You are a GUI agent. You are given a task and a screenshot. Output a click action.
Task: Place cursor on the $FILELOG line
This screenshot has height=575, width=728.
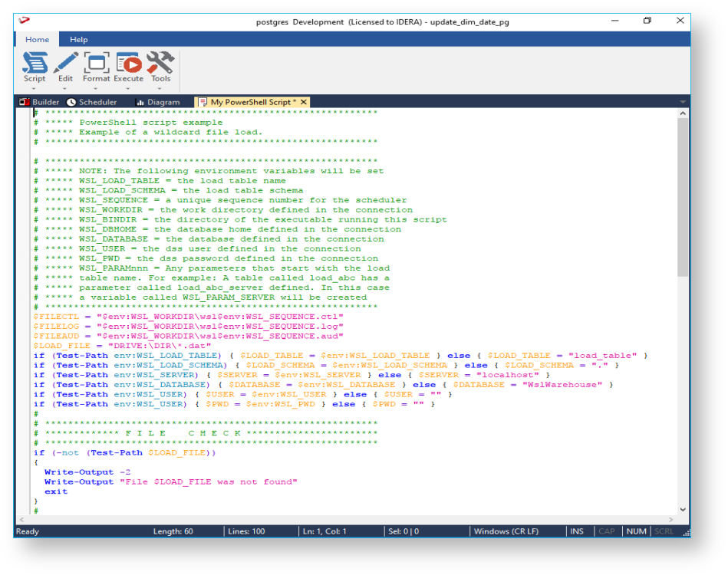[x=188, y=327]
